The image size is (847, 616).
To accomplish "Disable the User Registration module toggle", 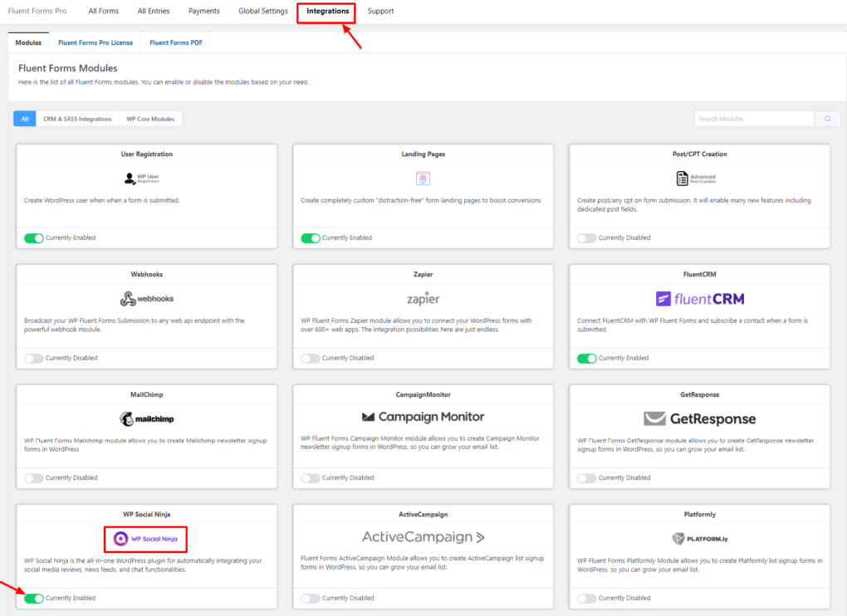I will coord(33,238).
